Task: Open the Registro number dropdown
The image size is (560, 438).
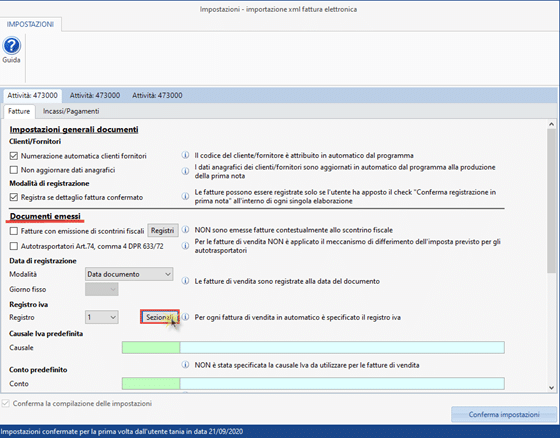Action: (101, 317)
